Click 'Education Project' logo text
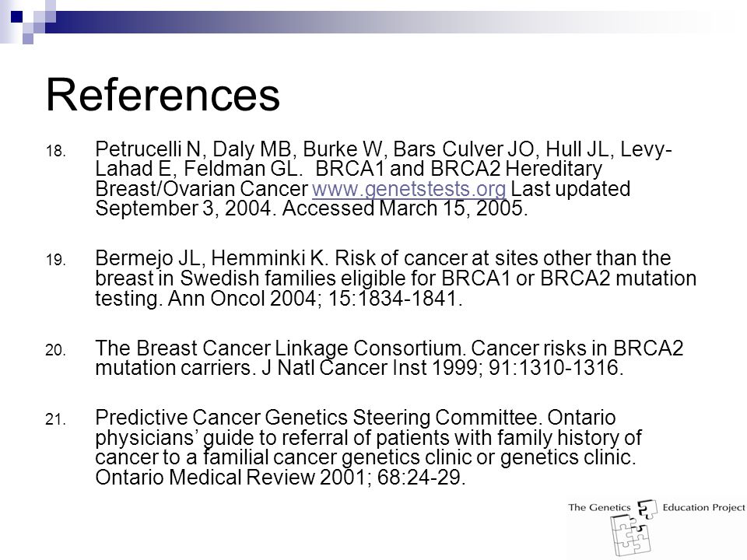 click(x=703, y=507)
